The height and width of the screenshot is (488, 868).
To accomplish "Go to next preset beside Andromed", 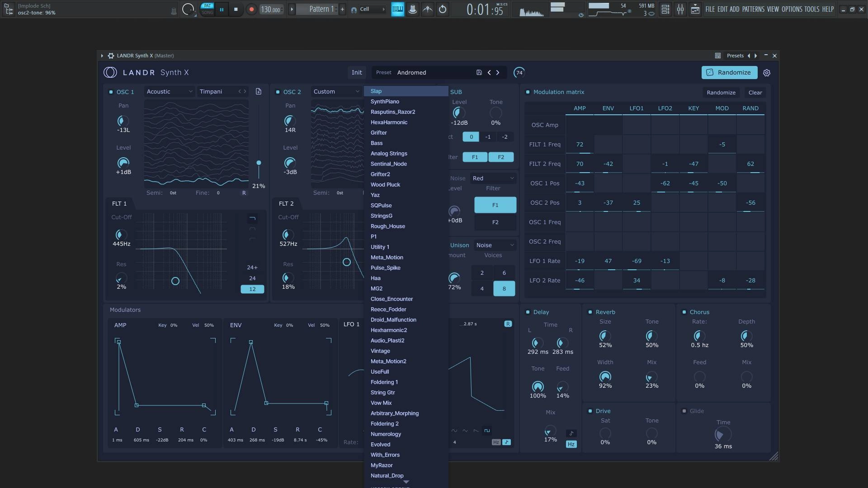I will click(498, 72).
